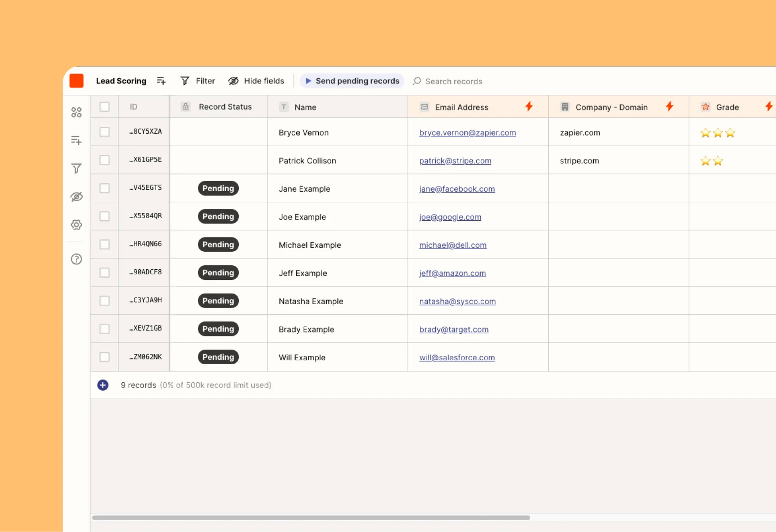
Task: Open the Company - Domain column header
Action: coord(611,106)
